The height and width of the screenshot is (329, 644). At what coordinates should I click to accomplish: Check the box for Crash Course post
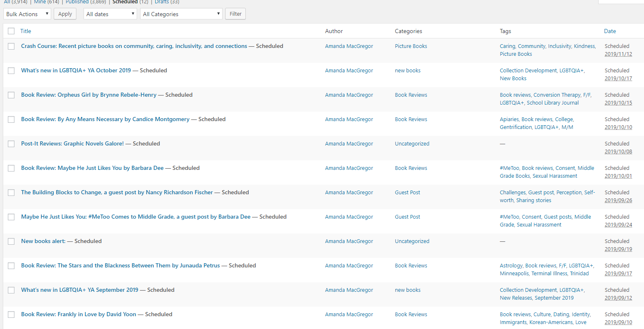(11, 46)
